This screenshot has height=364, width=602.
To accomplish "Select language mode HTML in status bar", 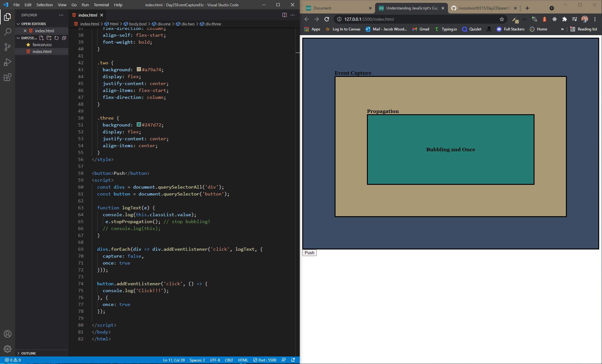I will point(243,360).
